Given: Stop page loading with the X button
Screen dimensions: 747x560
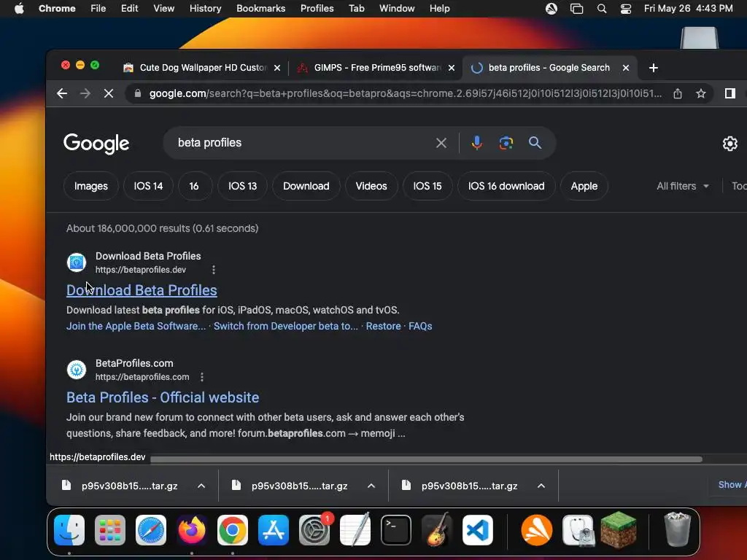Looking at the screenshot, I should (x=109, y=93).
